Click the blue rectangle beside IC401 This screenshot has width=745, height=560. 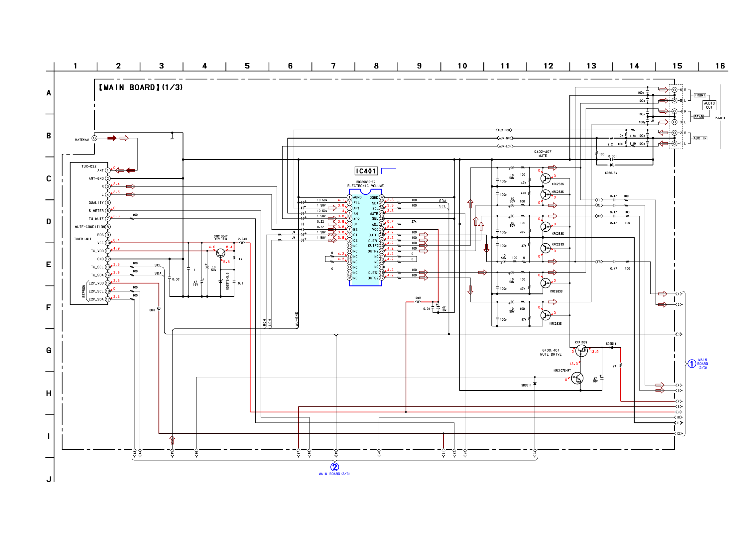pos(388,171)
